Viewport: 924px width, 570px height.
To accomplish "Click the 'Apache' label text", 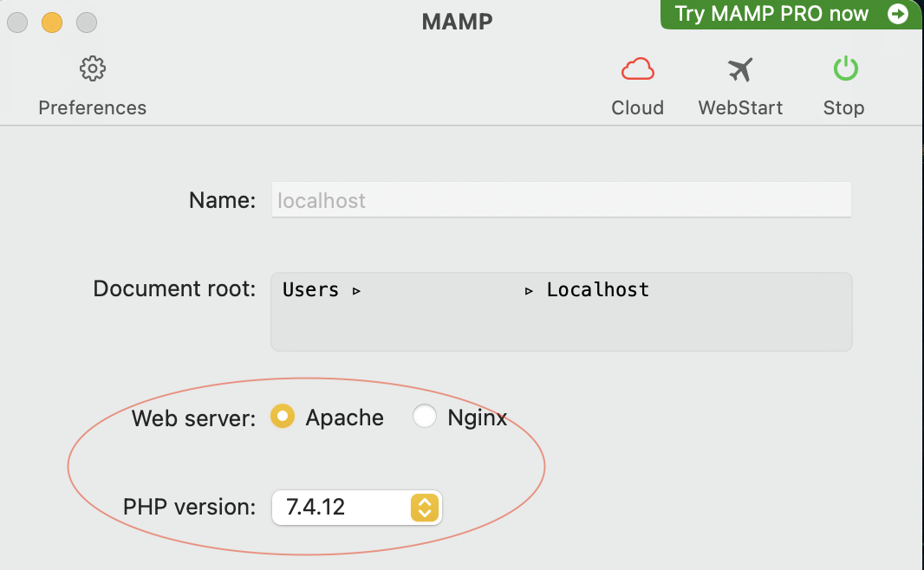I will 345,418.
